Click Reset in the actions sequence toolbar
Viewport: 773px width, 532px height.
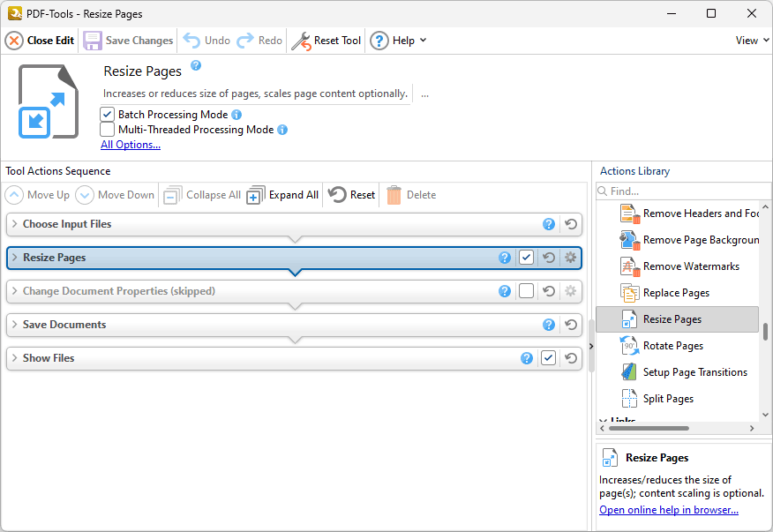351,195
